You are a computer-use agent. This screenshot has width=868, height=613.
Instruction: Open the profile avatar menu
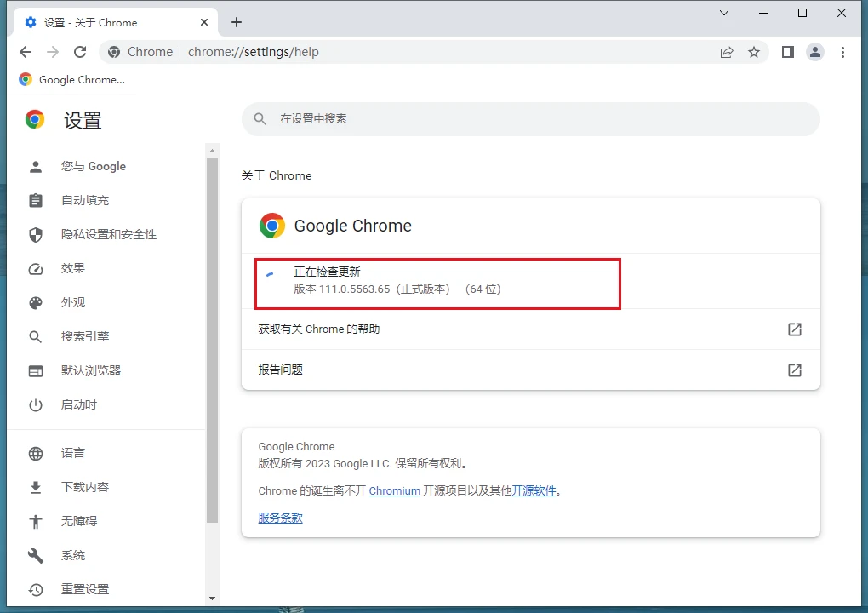(815, 52)
